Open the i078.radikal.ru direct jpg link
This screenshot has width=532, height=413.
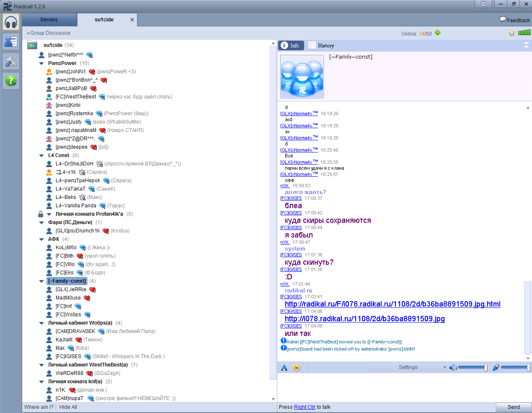pos(365,319)
